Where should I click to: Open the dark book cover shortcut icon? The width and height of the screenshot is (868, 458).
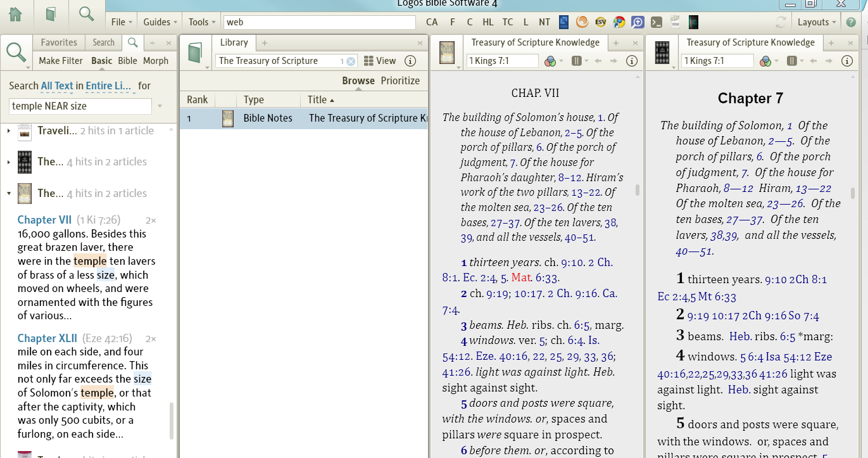(694, 22)
